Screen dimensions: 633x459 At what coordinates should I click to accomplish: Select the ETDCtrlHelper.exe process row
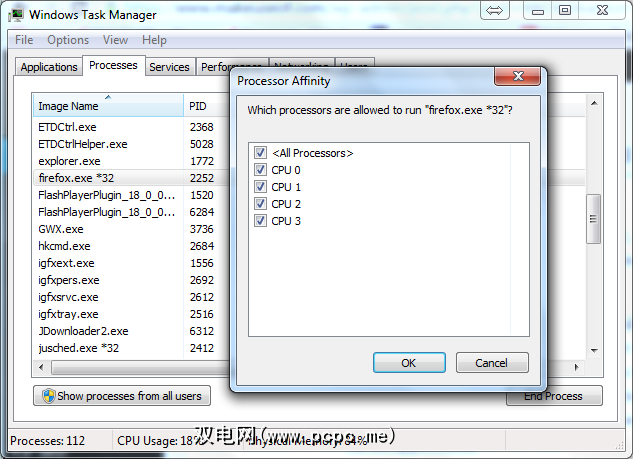pos(131,144)
